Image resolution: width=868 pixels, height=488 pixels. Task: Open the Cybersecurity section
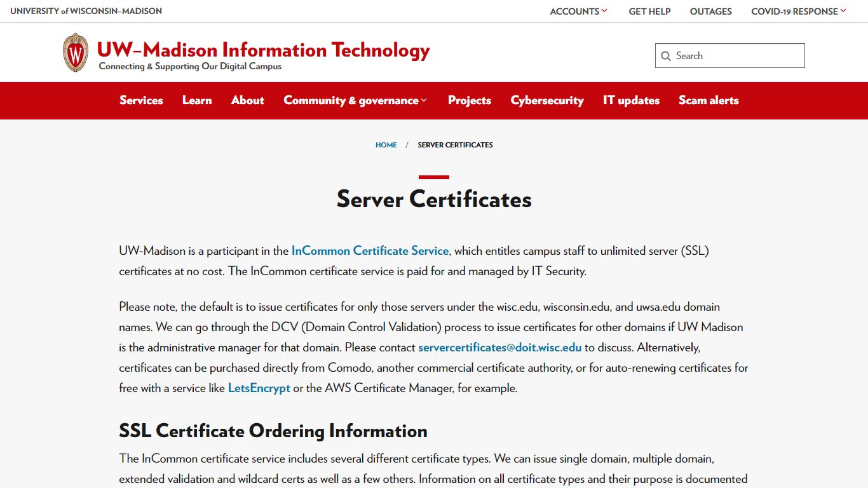pyautogui.click(x=547, y=100)
